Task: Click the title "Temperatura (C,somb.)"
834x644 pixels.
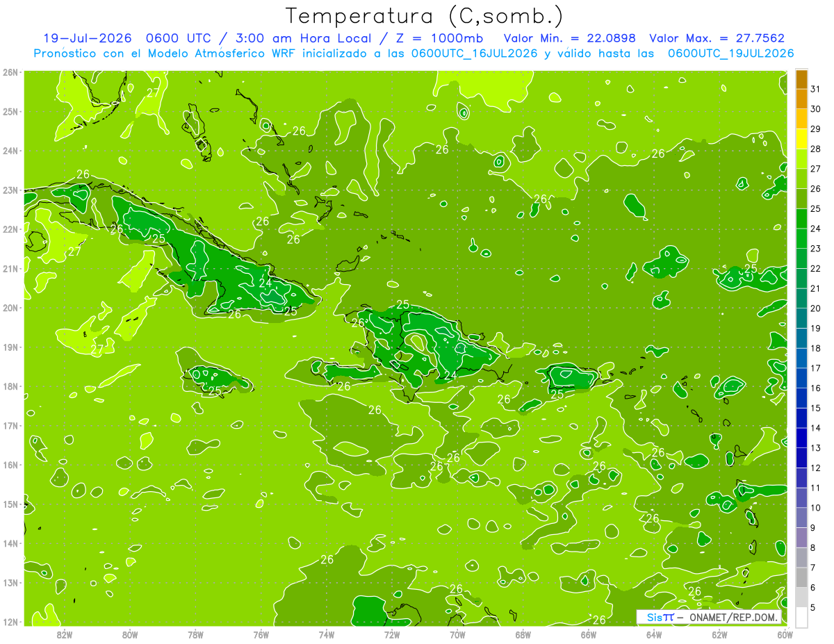Action: pyautogui.click(x=425, y=16)
